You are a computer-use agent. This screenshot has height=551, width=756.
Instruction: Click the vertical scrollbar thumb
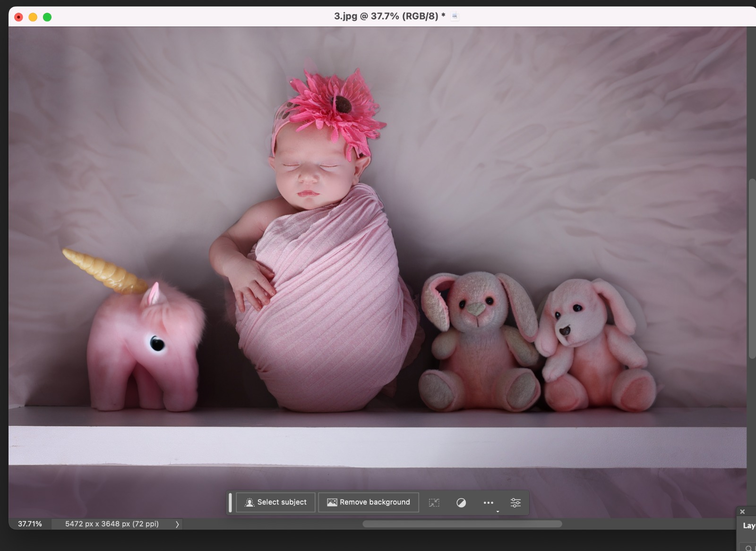(x=752, y=269)
